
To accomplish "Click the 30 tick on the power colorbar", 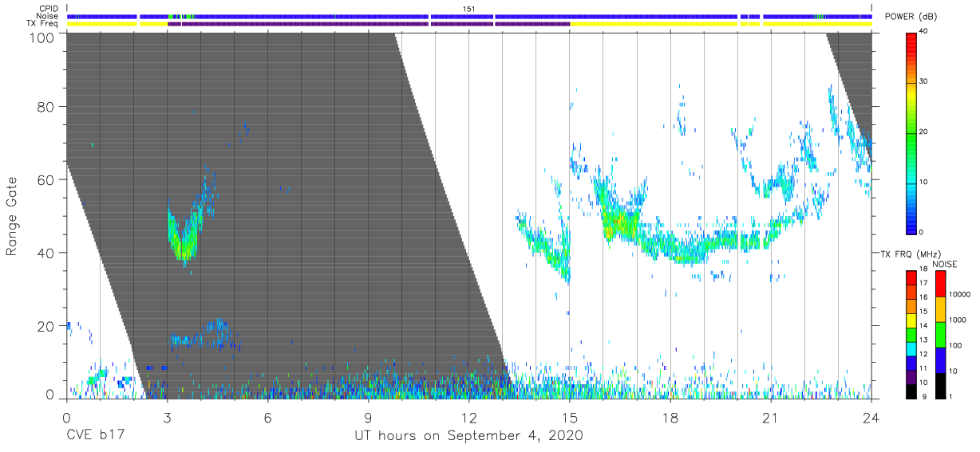I will coord(924,82).
